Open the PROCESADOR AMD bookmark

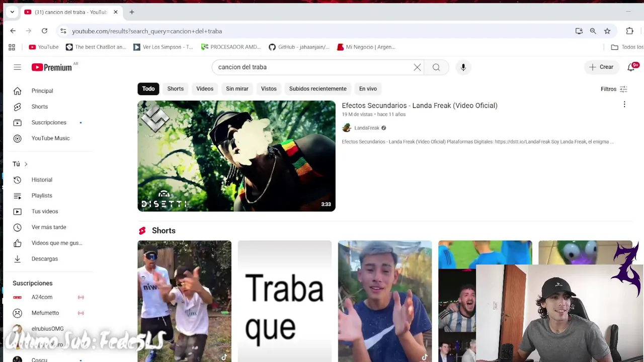pos(230,47)
